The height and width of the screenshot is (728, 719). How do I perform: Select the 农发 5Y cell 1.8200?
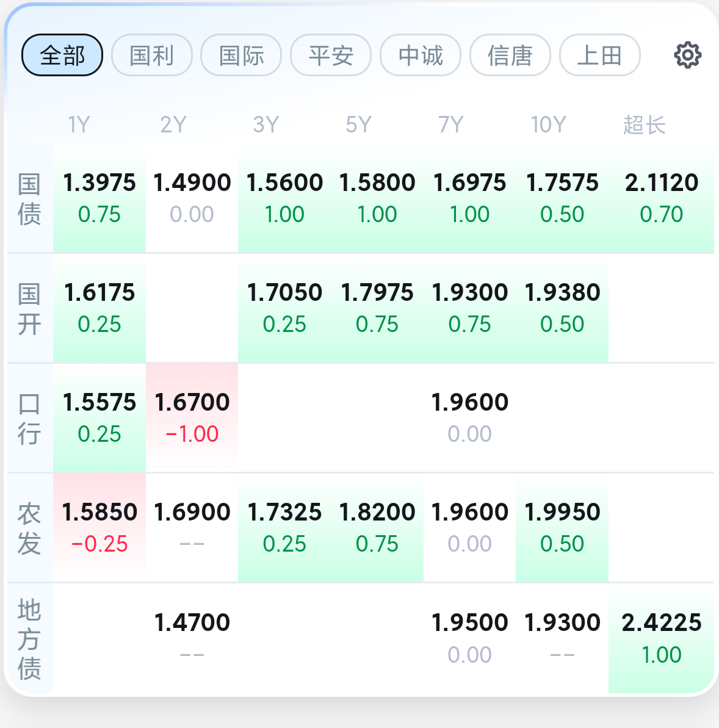click(x=377, y=527)
